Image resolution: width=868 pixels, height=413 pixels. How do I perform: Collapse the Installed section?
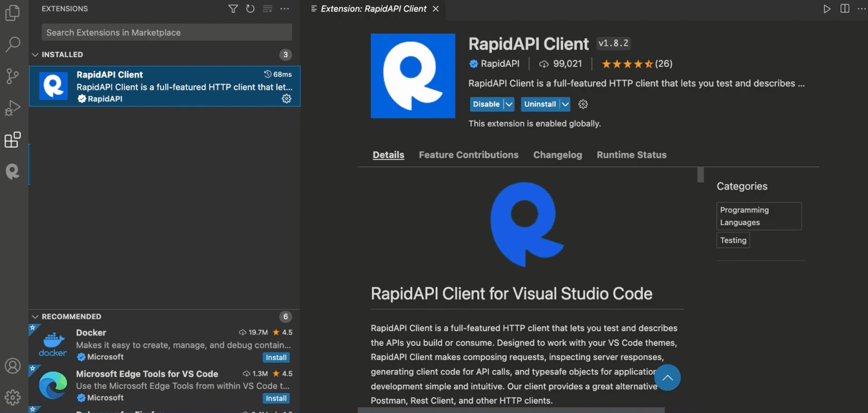35,55
